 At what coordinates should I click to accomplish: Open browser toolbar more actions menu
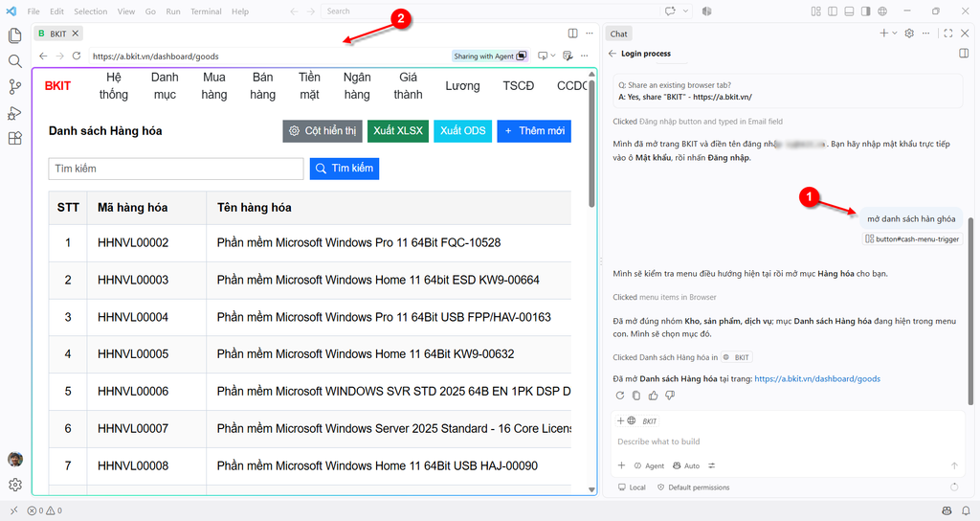[x=585, y=56]
